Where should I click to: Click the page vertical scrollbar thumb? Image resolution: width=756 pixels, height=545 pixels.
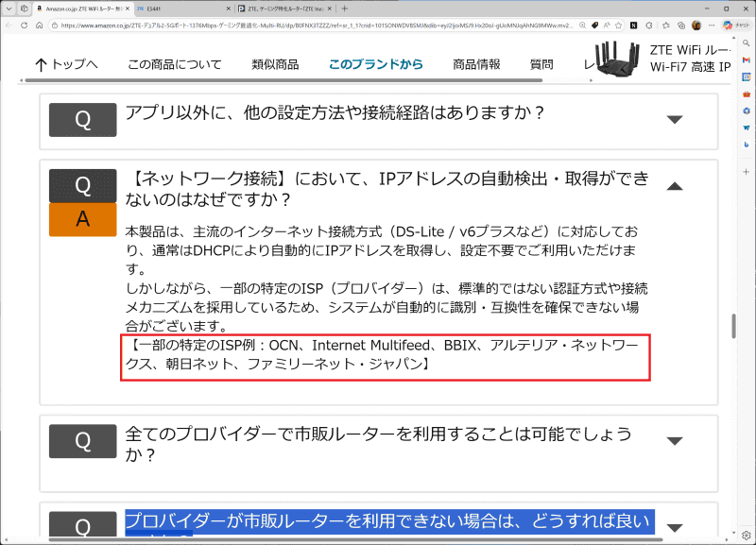click(734, 326)
